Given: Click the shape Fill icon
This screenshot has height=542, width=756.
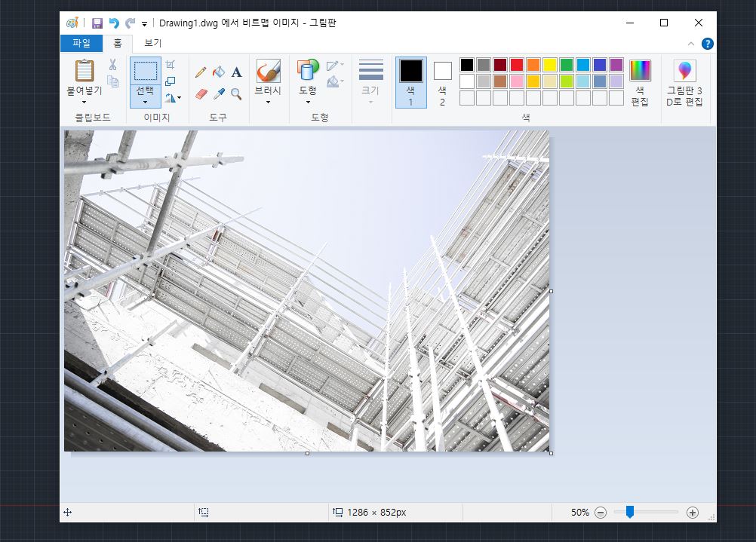Looking at the screenshot, I should click(333, 81).
